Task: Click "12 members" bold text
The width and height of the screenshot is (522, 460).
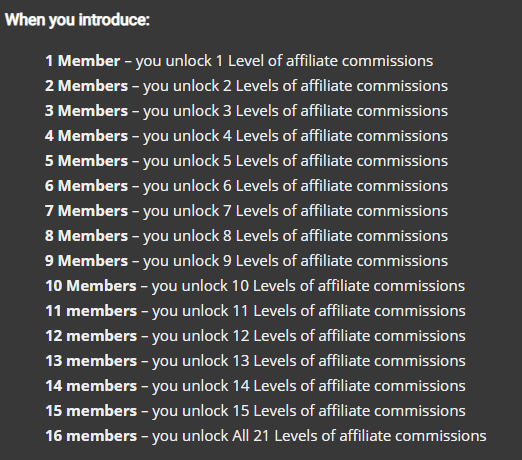Action: point(91,336)
